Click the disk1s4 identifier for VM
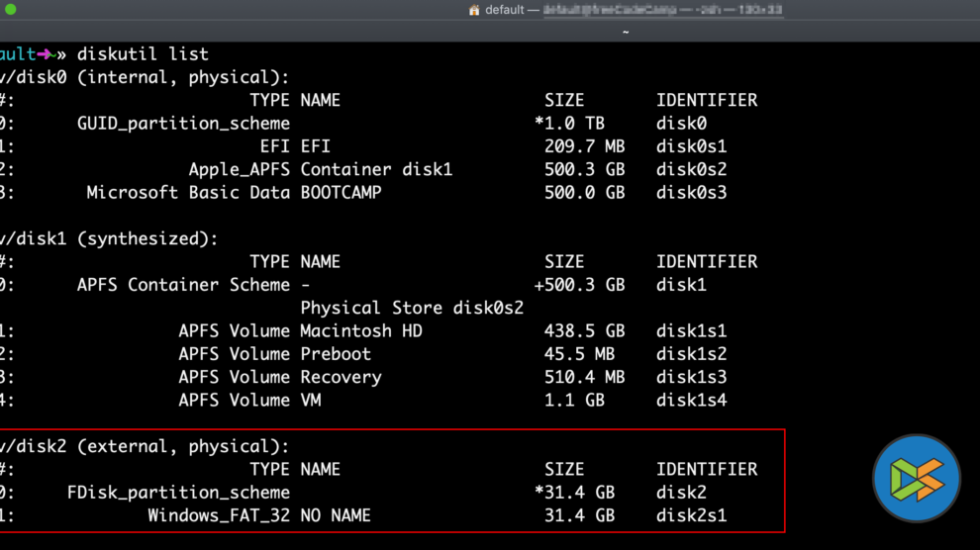This screenshot has height=550, width=980. 691,400
